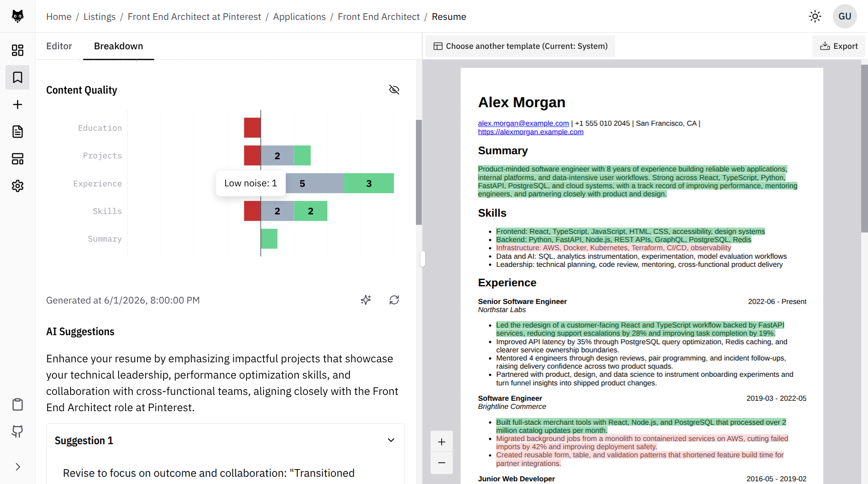Click the Skills axis label in chart

[107, 211]
